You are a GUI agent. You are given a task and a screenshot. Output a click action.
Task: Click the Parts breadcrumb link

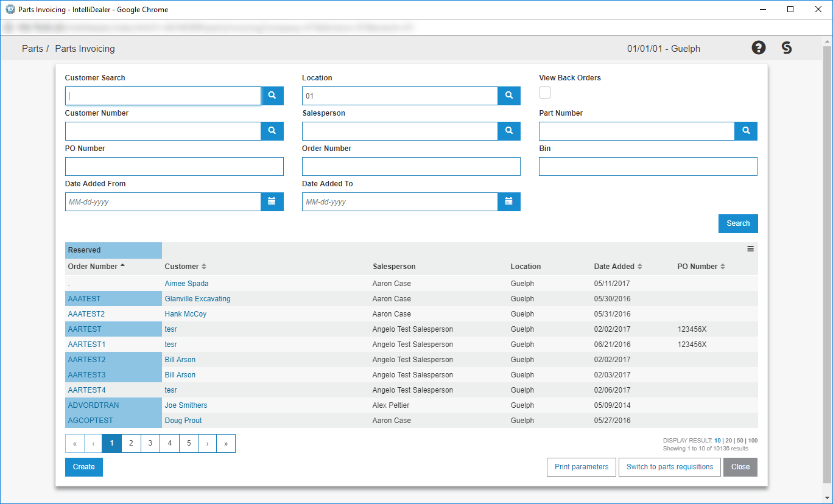coord(32,49)
